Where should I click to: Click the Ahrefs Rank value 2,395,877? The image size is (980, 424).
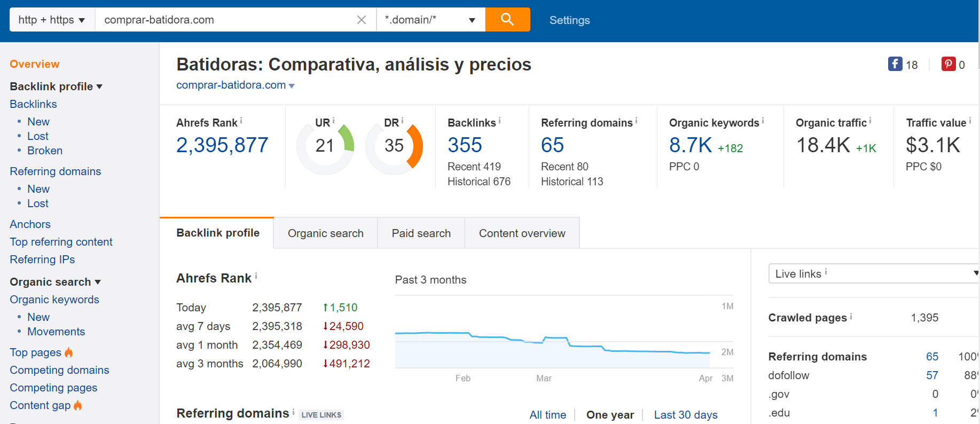tap(222, 145)
